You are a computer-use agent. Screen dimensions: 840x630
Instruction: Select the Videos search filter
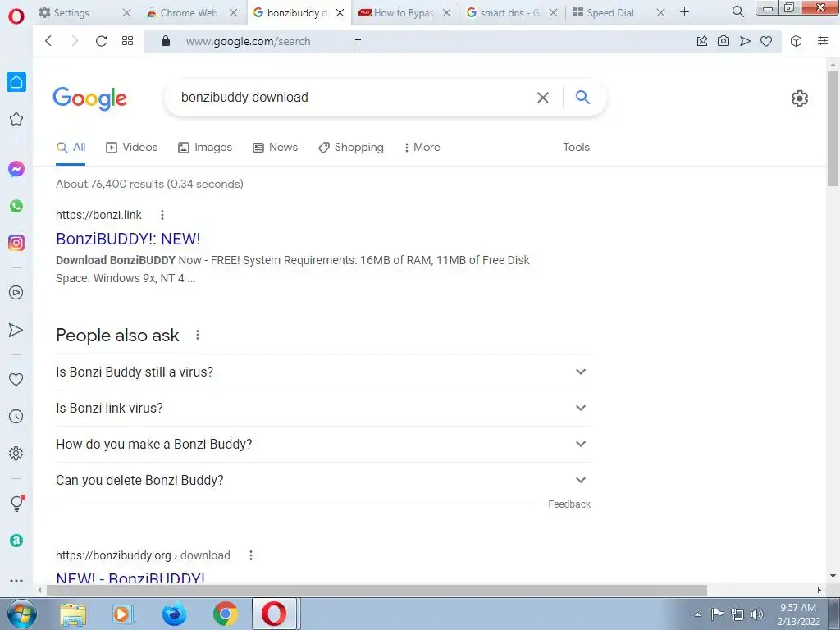pos(132,148)
